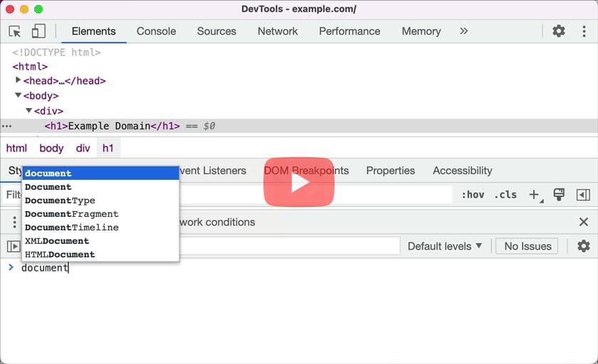Open the Properties pane tab
Viewport: 598px width, 364px height.
[391, 171]
